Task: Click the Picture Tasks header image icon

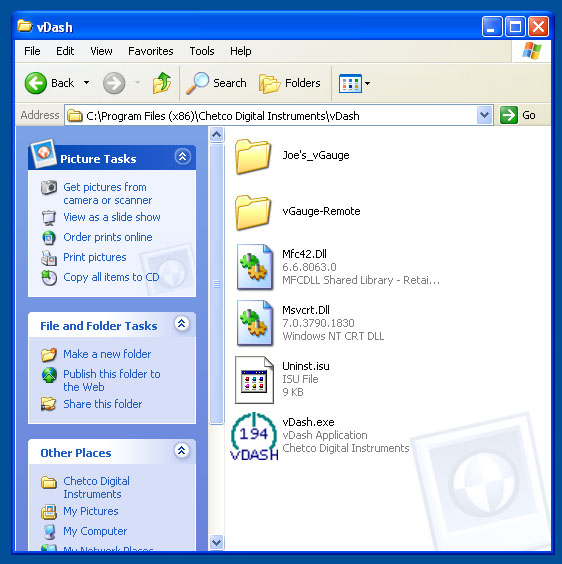Action: click(44, 153)
